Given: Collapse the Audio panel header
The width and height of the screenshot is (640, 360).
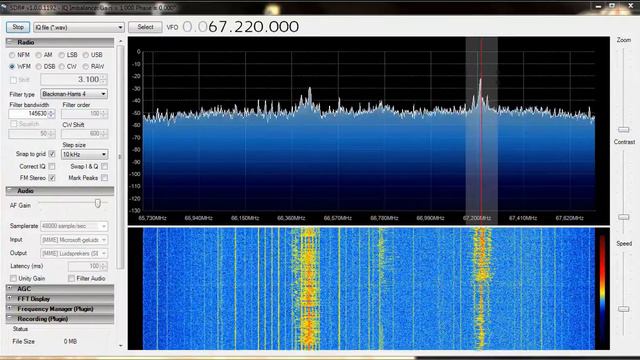Looking at the screenshot, I should [x=60, y=191].
